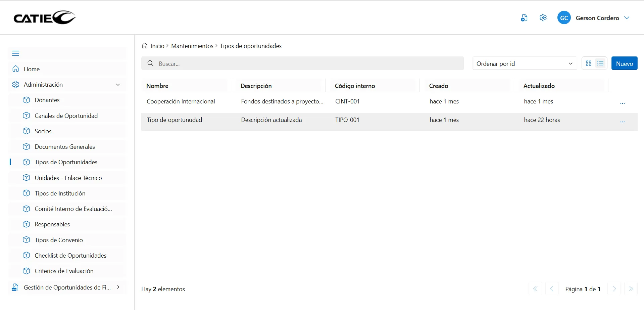
Task: Open actions menu for Tipo de oportunudad row
Action: pyautogui.click(x=622, y=122)
